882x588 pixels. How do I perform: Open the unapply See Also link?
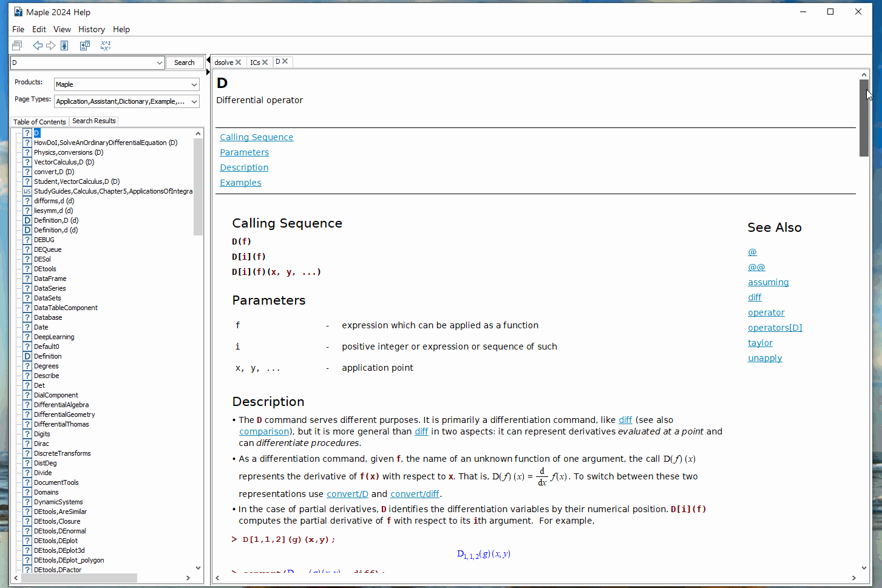(x=765, y=358)
